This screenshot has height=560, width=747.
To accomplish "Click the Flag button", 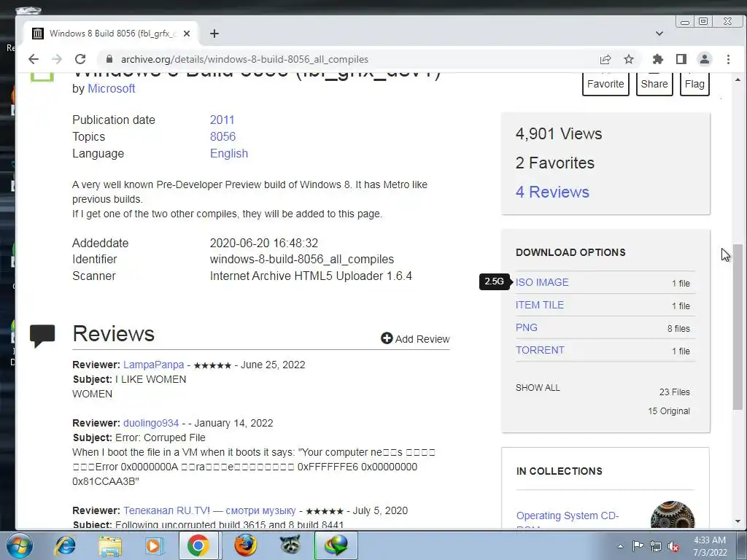I will tap(694, 84).
